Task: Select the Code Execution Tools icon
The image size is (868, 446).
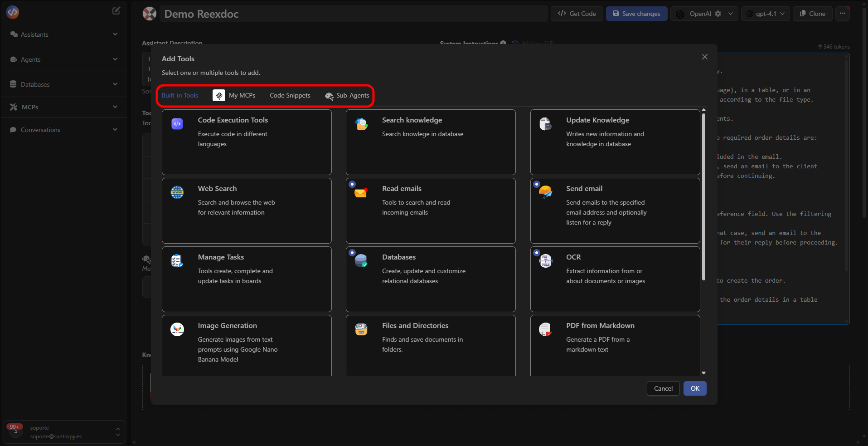Action: point(177,123)
